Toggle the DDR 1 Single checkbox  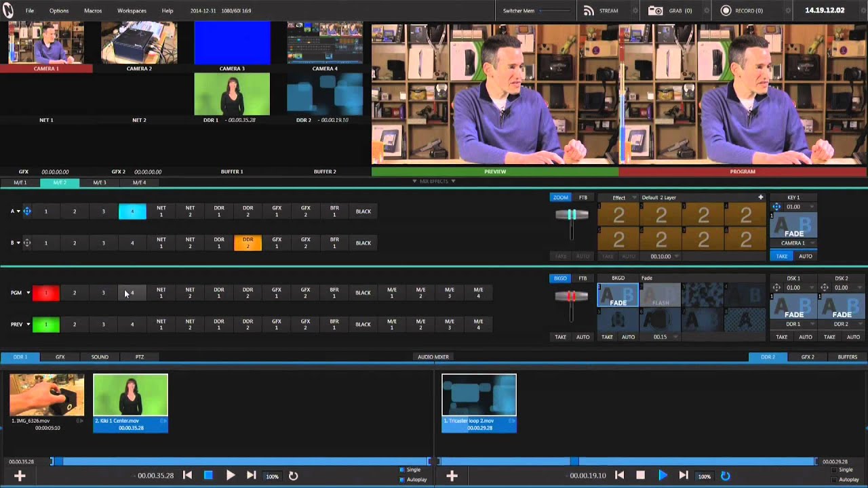401,470
